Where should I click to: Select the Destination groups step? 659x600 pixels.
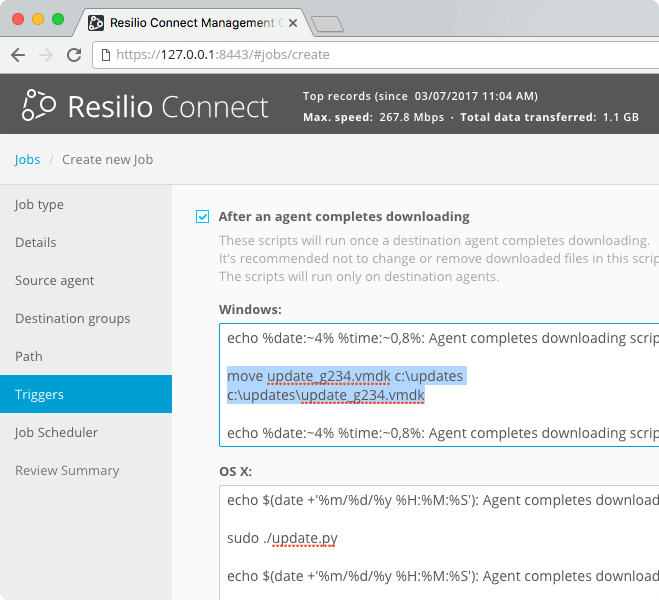pyautogui.click(x=86, y=318)
